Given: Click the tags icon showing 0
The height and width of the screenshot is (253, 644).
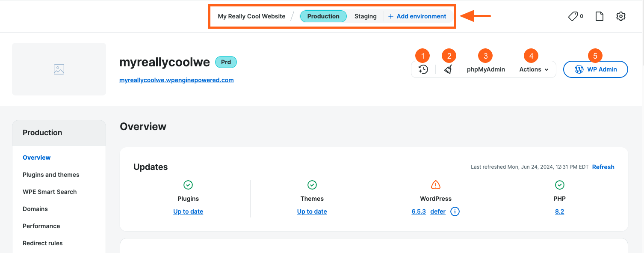Looking at the screenshot, I should coord(573,16).
